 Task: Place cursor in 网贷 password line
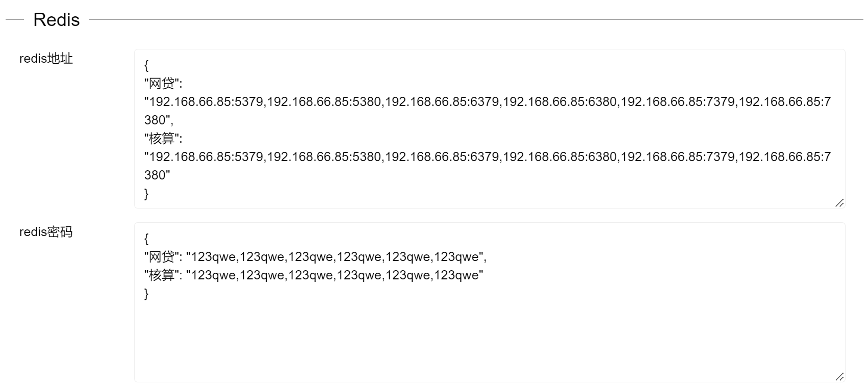point(315,257)
